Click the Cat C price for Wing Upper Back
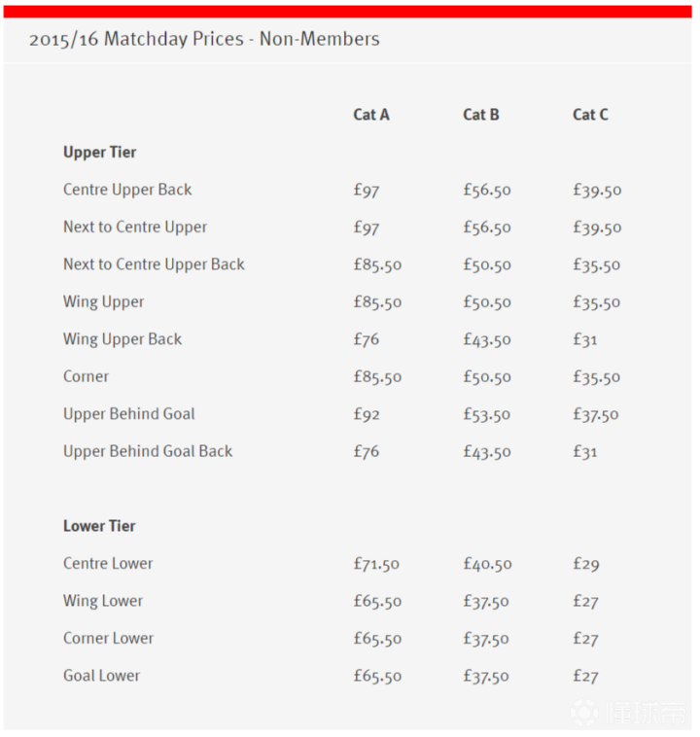The image size is (700, 737). tap(585, 339)
